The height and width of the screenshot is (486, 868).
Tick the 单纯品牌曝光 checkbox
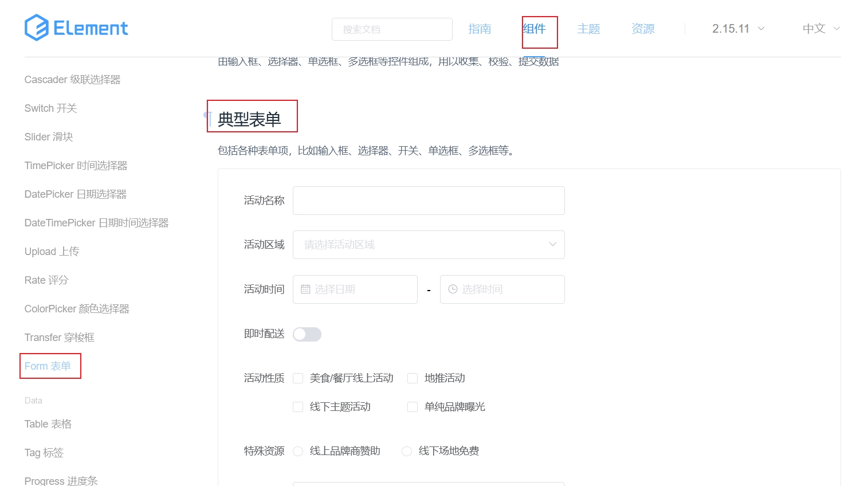point(413,407)
